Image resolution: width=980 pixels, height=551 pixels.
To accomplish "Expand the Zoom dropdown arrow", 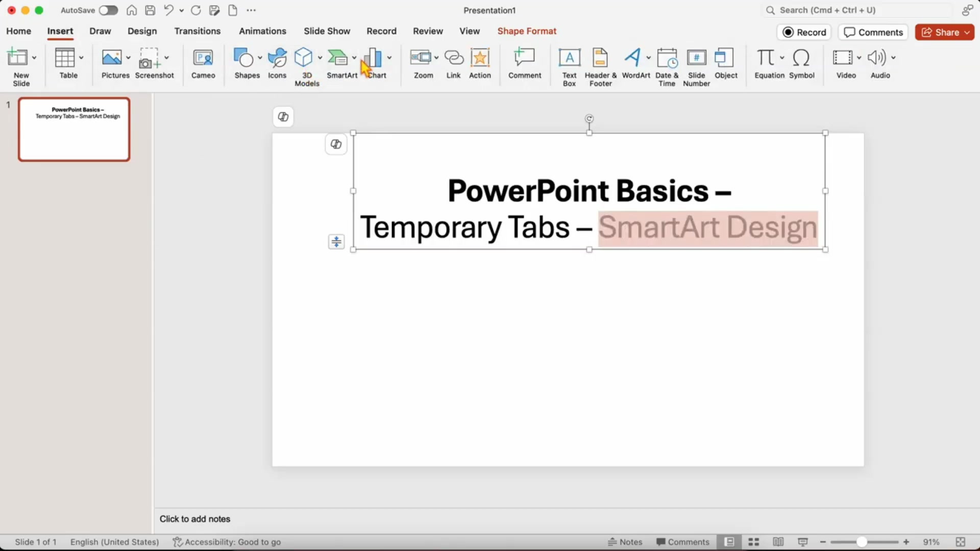I will pyautogui.click(x=436, y=58).
